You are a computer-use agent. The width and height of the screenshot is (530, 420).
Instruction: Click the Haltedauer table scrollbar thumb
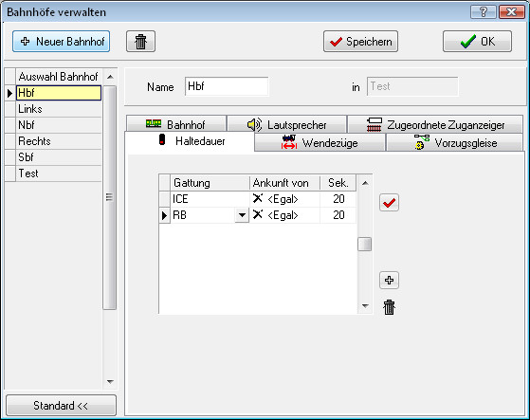pos(364,245)
